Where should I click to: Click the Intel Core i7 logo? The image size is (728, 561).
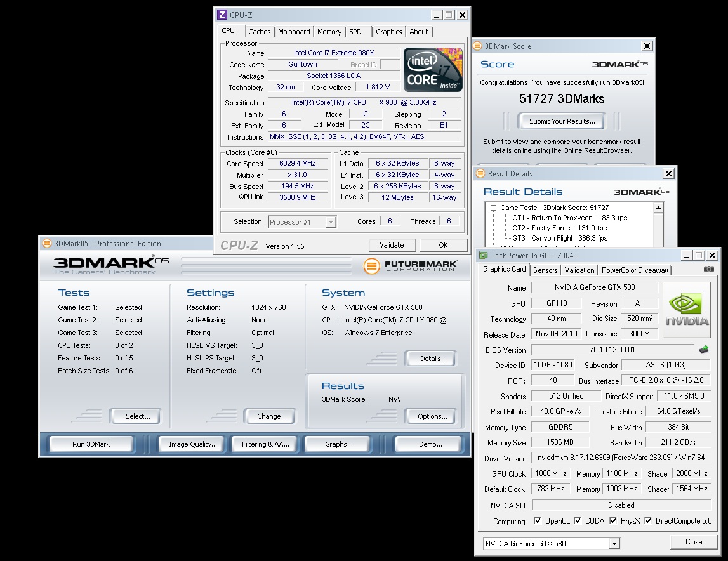pyautogui.click(x=434, y=70)
